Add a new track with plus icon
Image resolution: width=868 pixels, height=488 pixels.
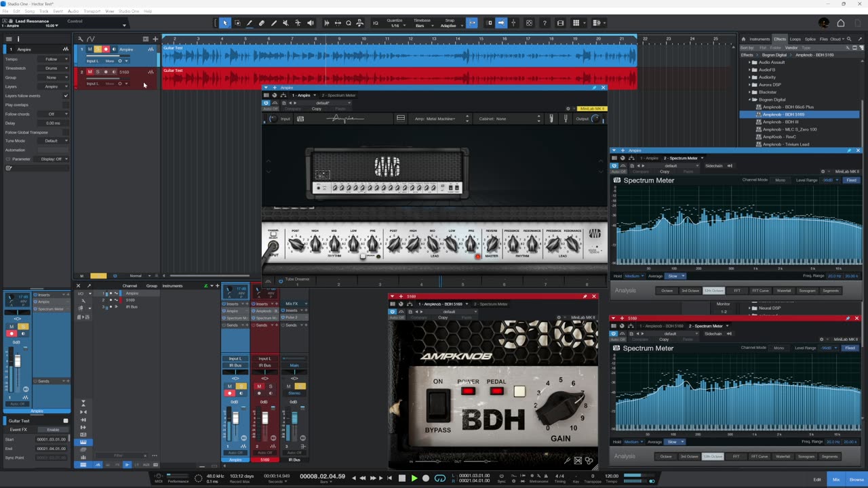pos(155,39)
